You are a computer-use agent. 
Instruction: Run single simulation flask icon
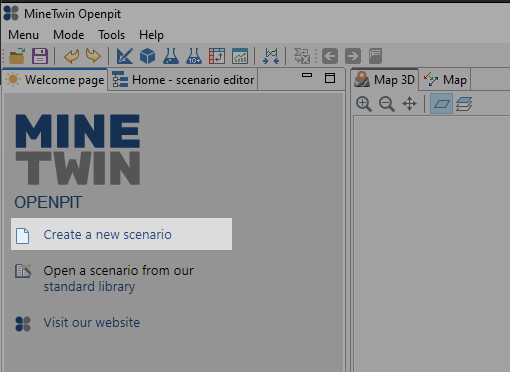171,56
